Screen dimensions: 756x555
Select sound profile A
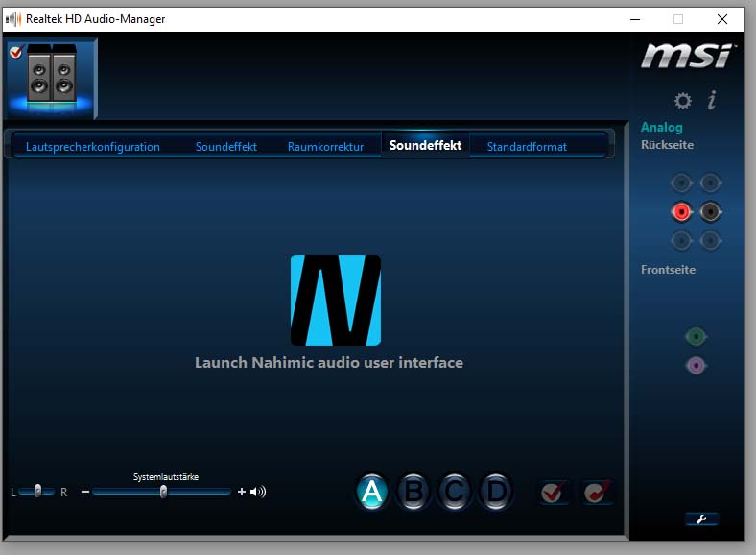coord(371,492)
